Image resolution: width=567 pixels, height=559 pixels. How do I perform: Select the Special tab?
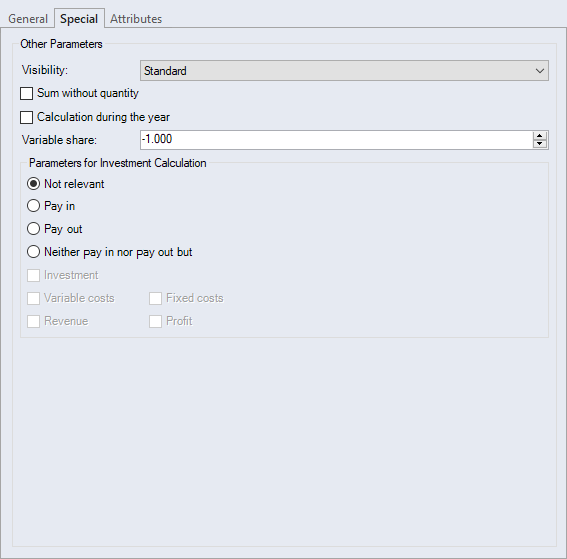point(79,18)
